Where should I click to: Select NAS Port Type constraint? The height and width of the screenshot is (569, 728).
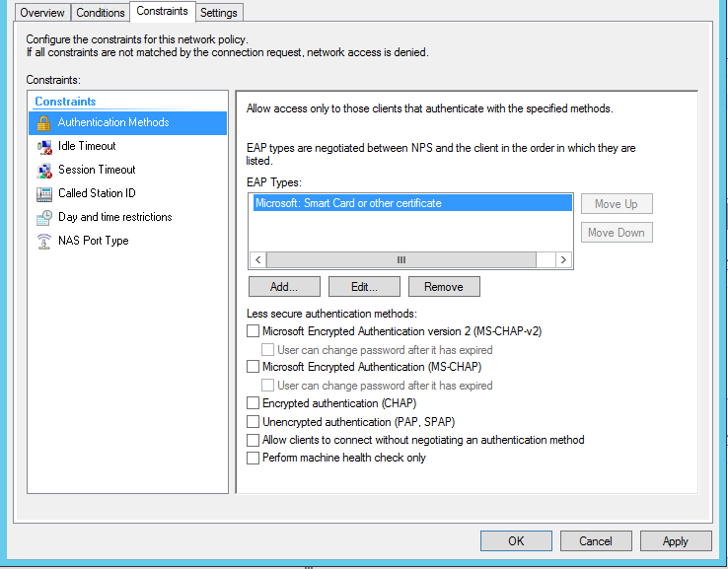pos(127,241)
